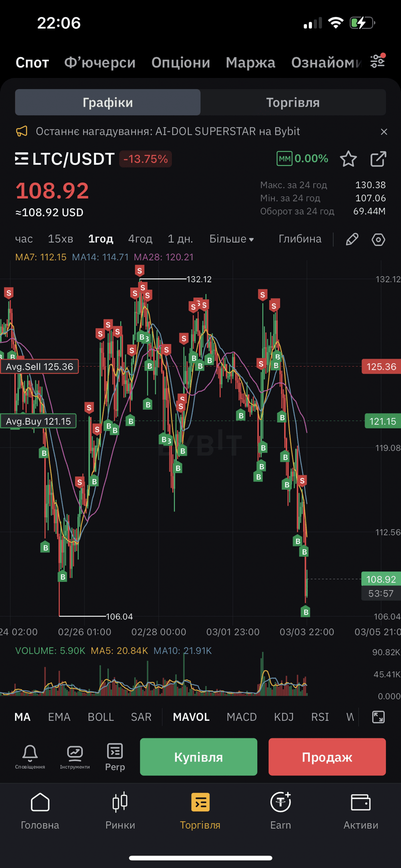401x868 pixels.
Task: Toggle the MA indicator
Action: [x=22, y=717]
